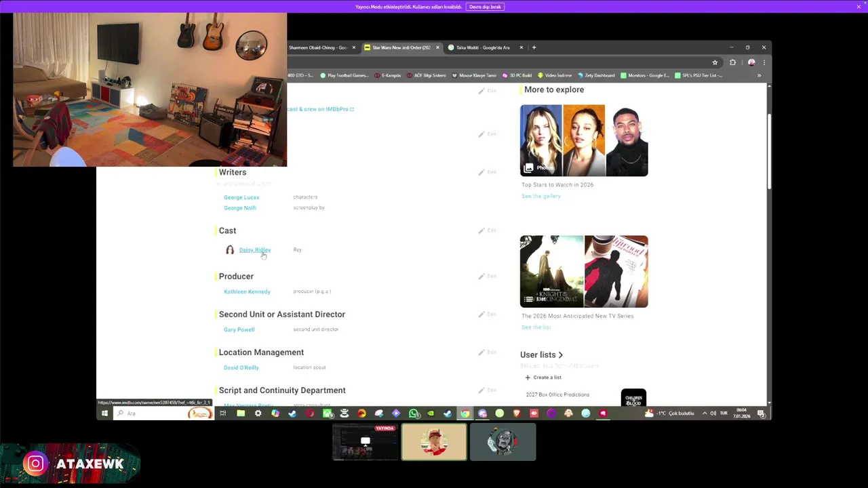Edit the Second Unit or Assistant Director section
Screen dimensions: 868x488
click(x=486, y=314)
